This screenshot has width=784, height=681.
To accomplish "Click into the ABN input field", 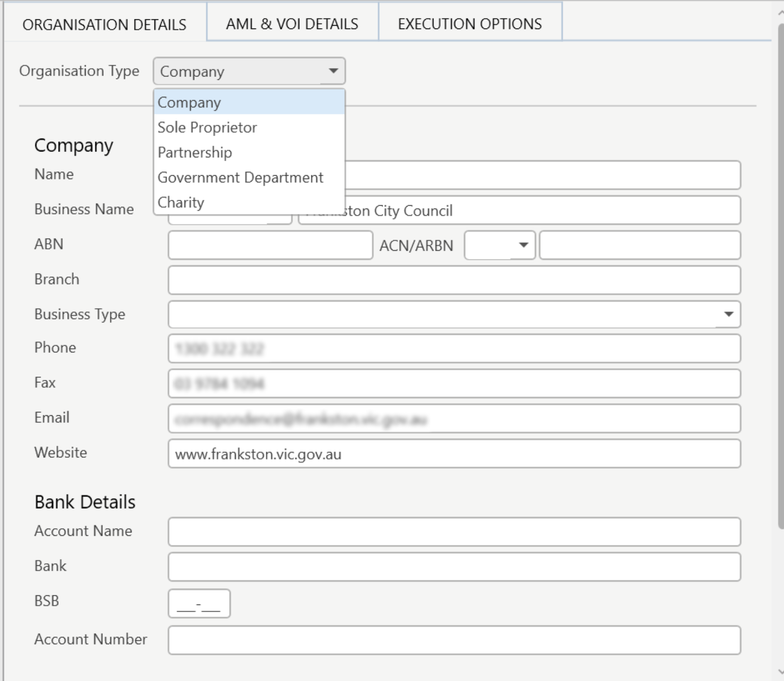I will tap(270, 245).
